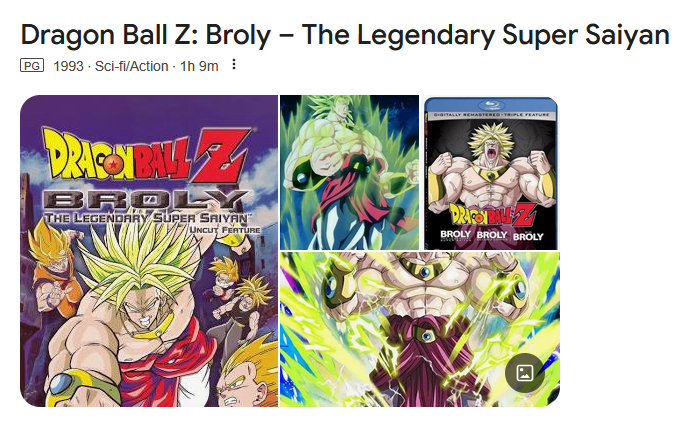The width and height of the screenshot is (677, 438).
Task: Click the Sci-fi/Action genre text
Action: pyautogui.click(x=131, y=66)
